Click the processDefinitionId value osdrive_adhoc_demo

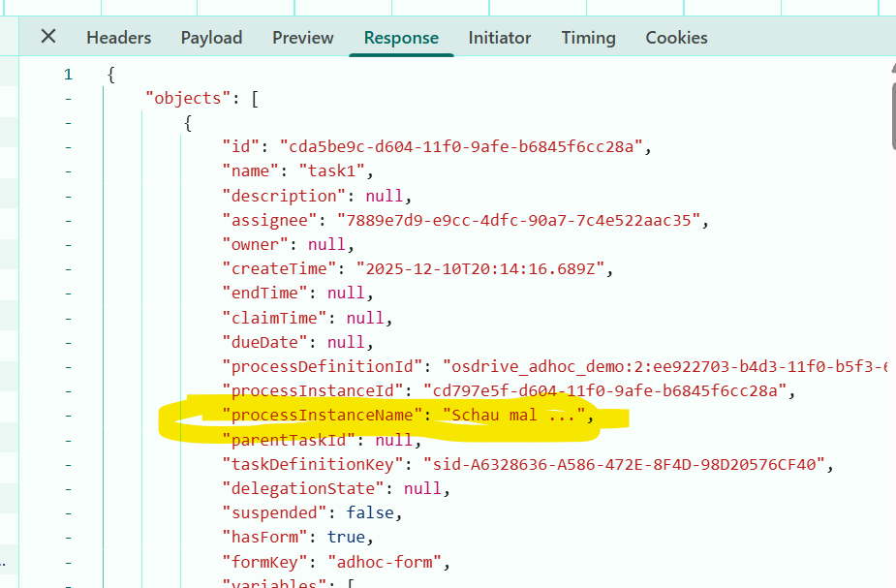click(x=665, y=366)
